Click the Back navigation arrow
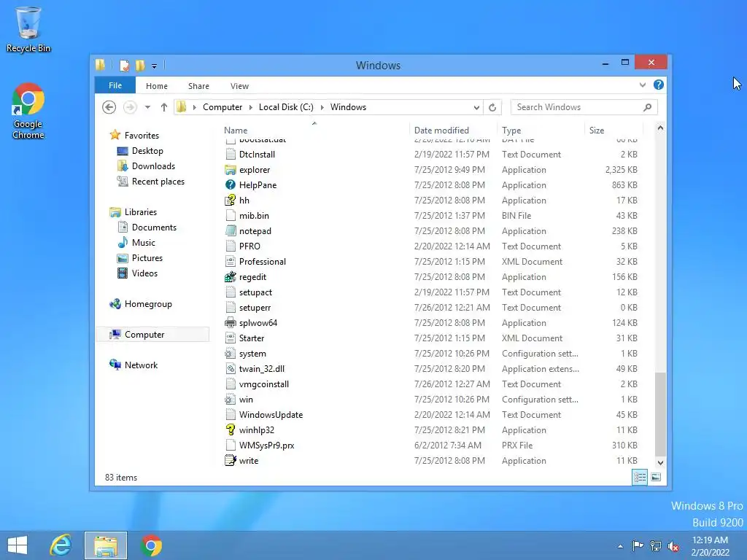The width and height of the screenshot is (747, 560). tap(109, 107)
